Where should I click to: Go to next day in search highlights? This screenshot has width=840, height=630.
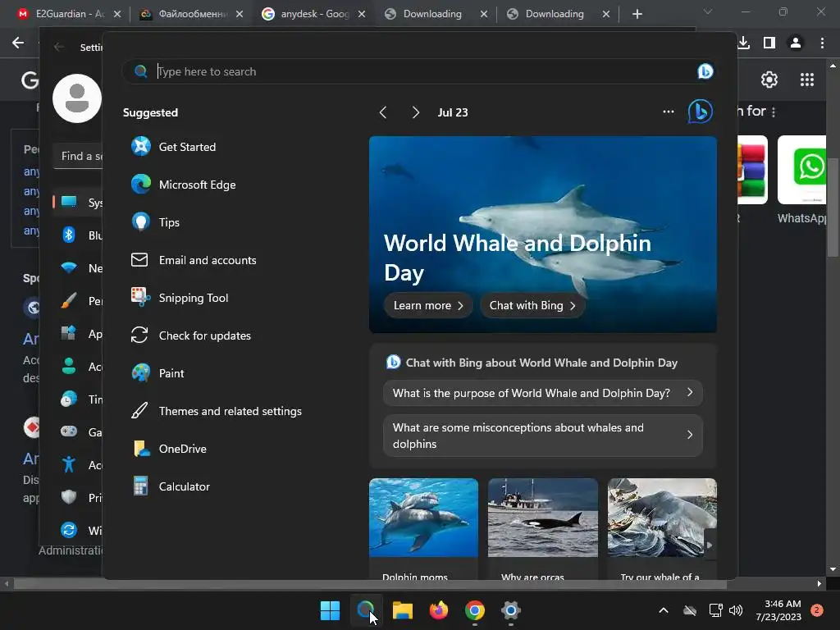pos(415,112)
